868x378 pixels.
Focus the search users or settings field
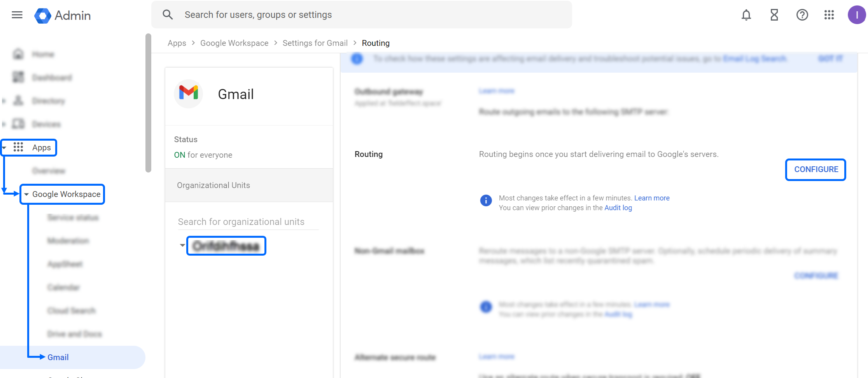point(362,15)
